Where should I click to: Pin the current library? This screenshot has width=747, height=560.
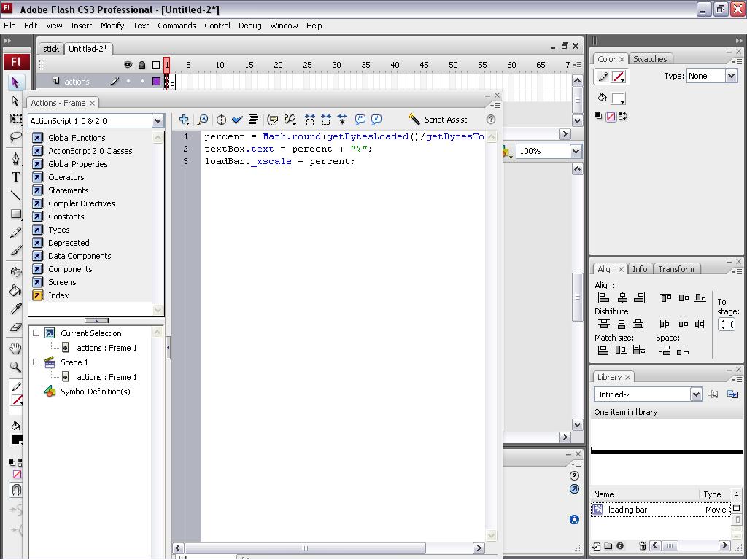(713, 394)
